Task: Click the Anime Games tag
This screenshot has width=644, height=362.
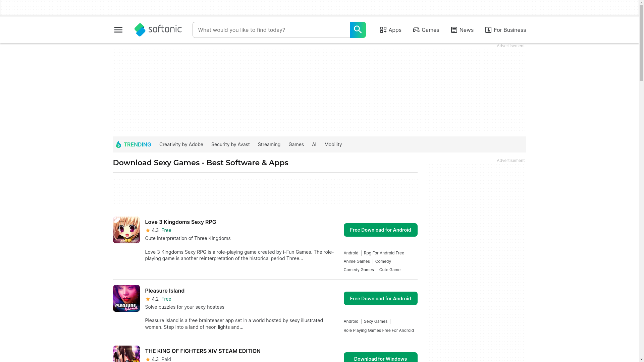Action: click(x=357, y=261)
